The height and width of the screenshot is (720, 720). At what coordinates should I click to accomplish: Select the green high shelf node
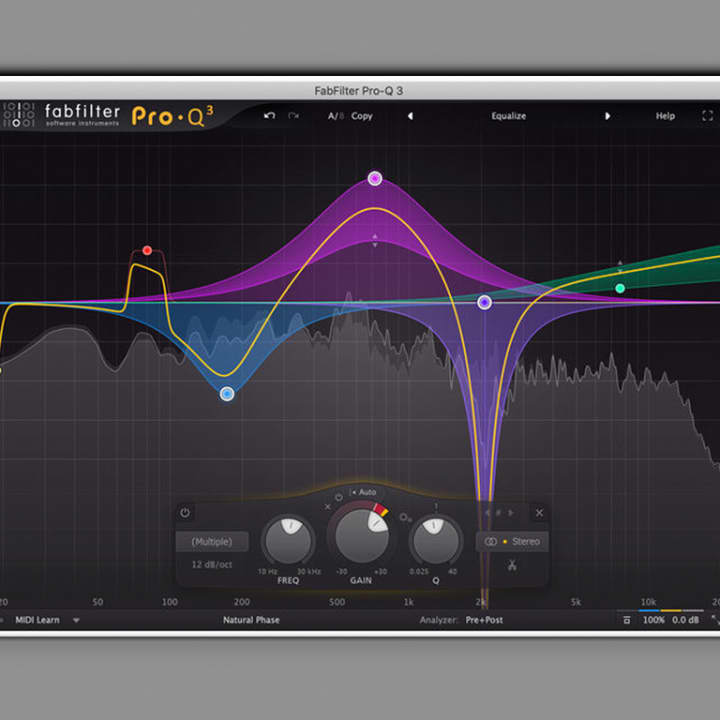click(x=620, y=288)
